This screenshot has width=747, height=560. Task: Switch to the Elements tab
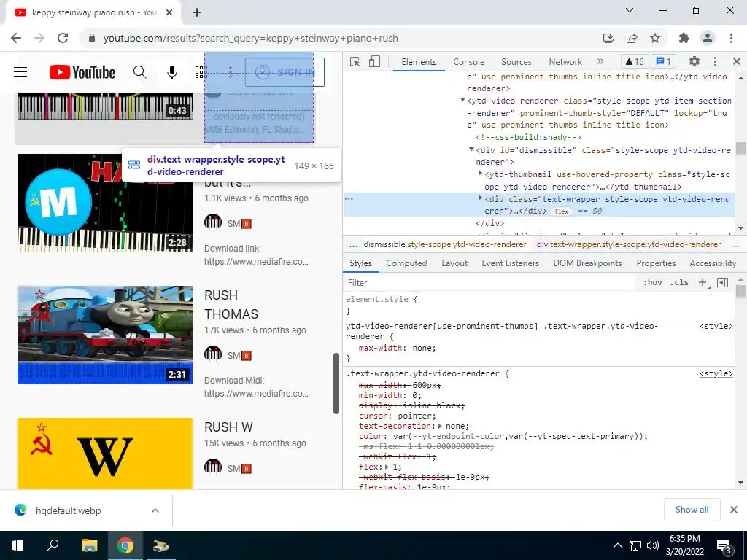[419, 62]
